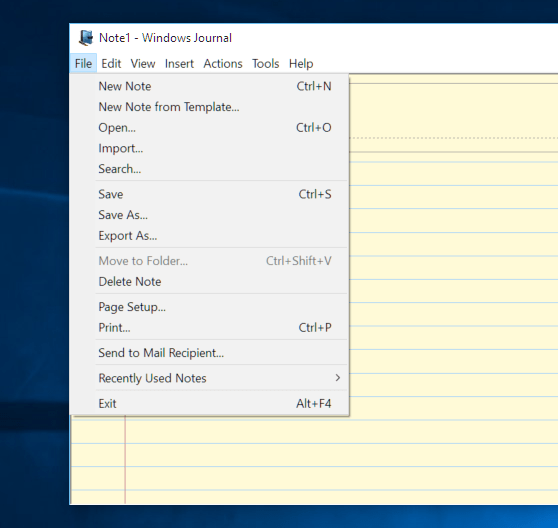Screen dimensions: 558x528
Task: Click the note title area on the page
Action: [x=454, y=117]
